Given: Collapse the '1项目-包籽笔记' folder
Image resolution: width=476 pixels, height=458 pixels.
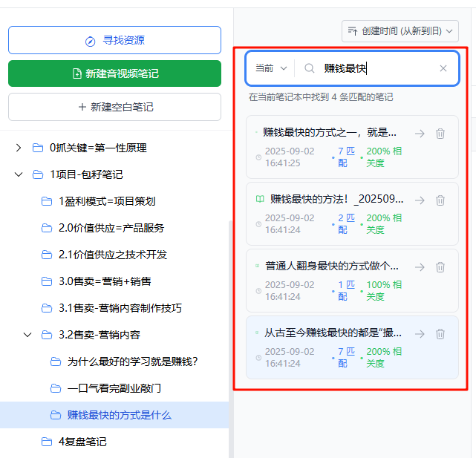Looking at the screenshot, I should 19,174.
